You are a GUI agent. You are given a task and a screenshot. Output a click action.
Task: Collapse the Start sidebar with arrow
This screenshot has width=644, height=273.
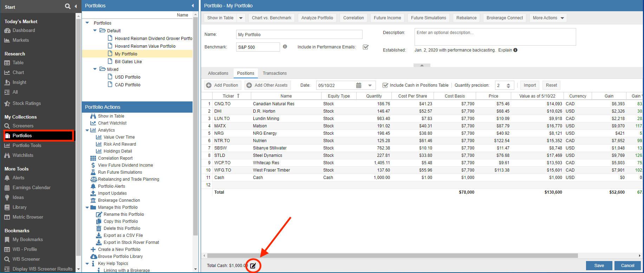pos(76,6)
